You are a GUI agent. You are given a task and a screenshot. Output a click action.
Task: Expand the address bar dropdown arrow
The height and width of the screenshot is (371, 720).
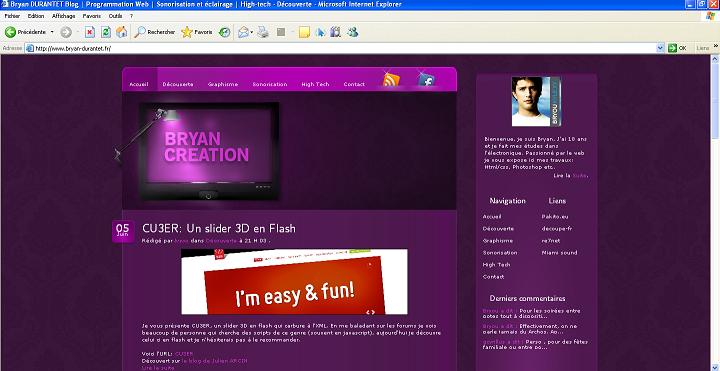[x=660, y=48]
